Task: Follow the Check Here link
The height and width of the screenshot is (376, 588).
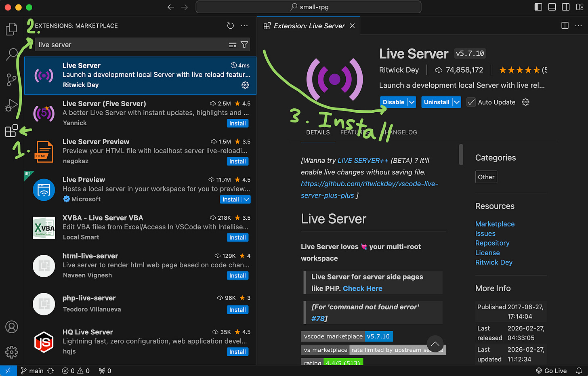Action: click(x=363, y=288)
